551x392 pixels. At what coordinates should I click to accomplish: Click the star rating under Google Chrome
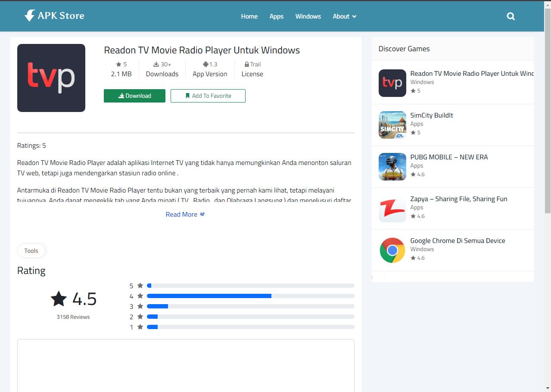click(x=417, y=258)
